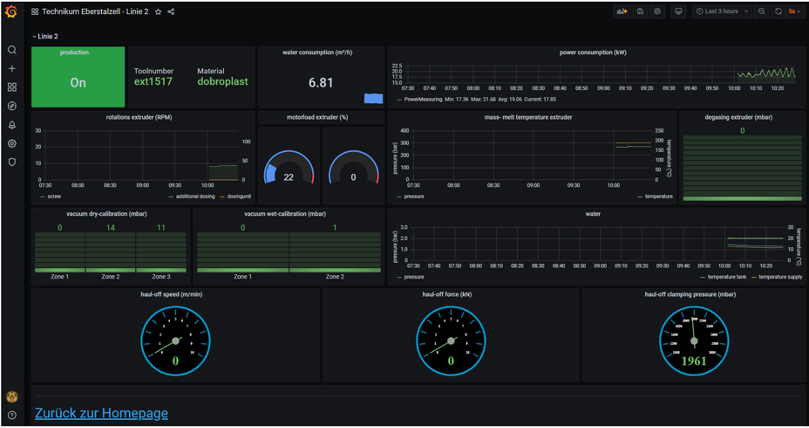809x428 pixels.
Task: Open the 'power consumption (kW)' panel title menu
Action: click(593, 52)
